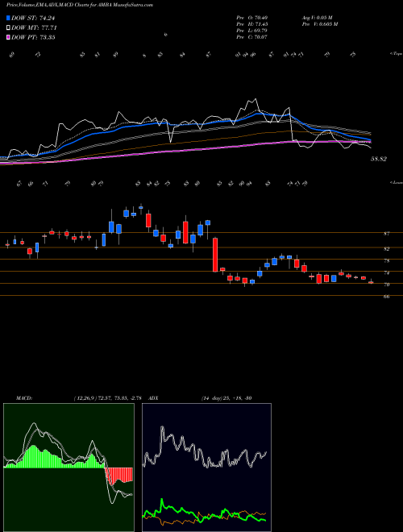The height and width of the screenshot is (532, 403).
Task: Select the 'DOW ST: 74.24' legend text
Action: (33, 18)
